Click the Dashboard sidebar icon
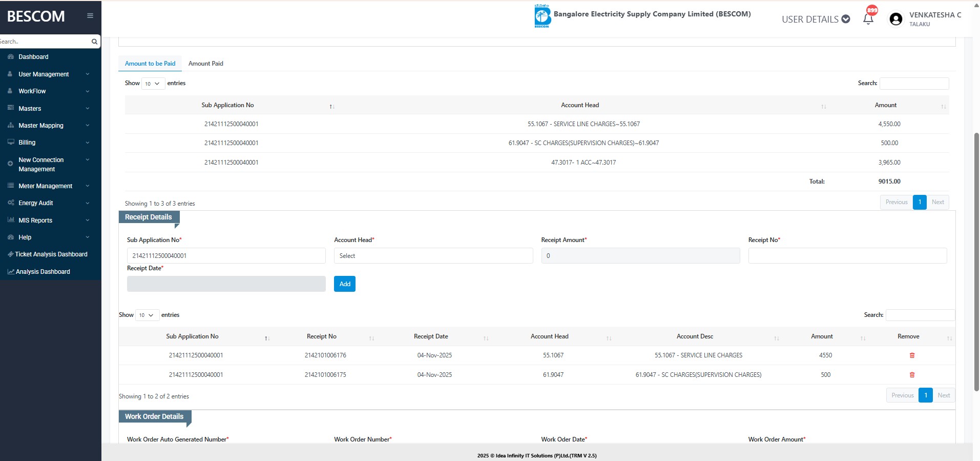 click(10, 57)
